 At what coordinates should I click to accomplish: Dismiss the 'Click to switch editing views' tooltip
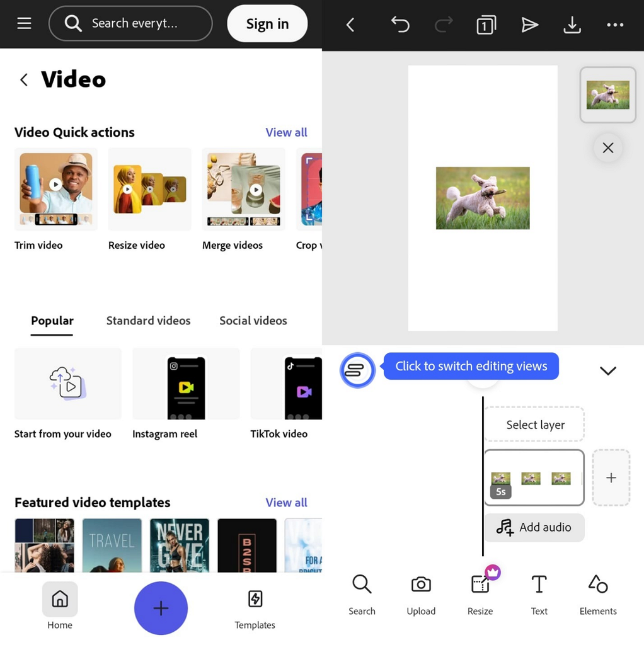471,366
